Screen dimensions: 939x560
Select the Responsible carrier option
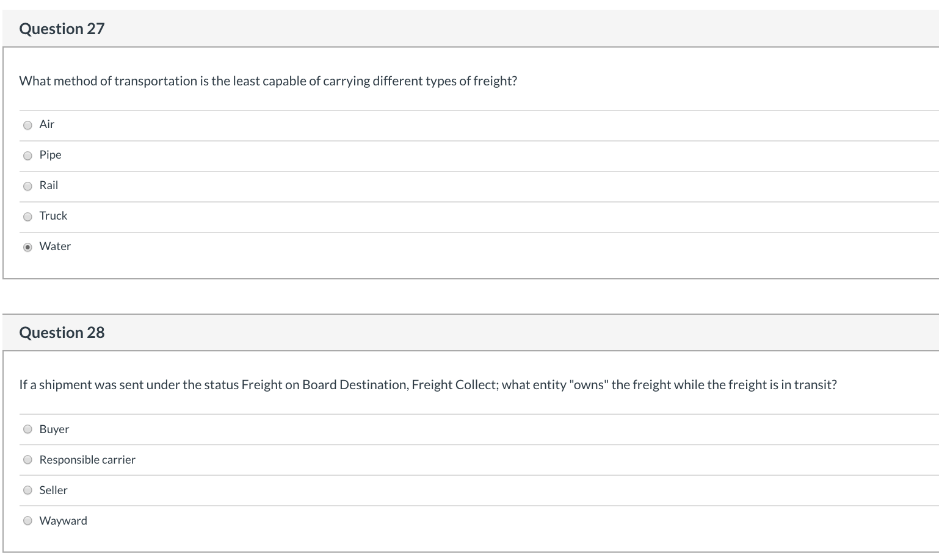tap(27, 459)
